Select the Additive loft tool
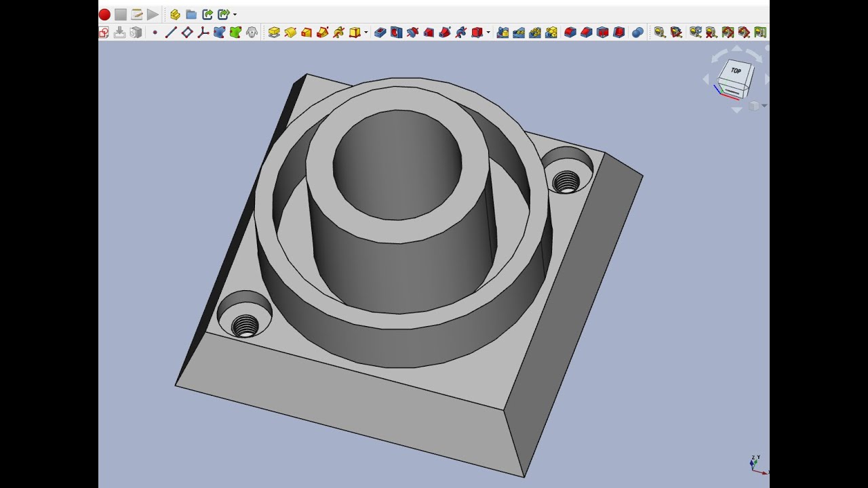Image resolution: width=868 pixels, height=488 pixels. [x=307, y=32]
